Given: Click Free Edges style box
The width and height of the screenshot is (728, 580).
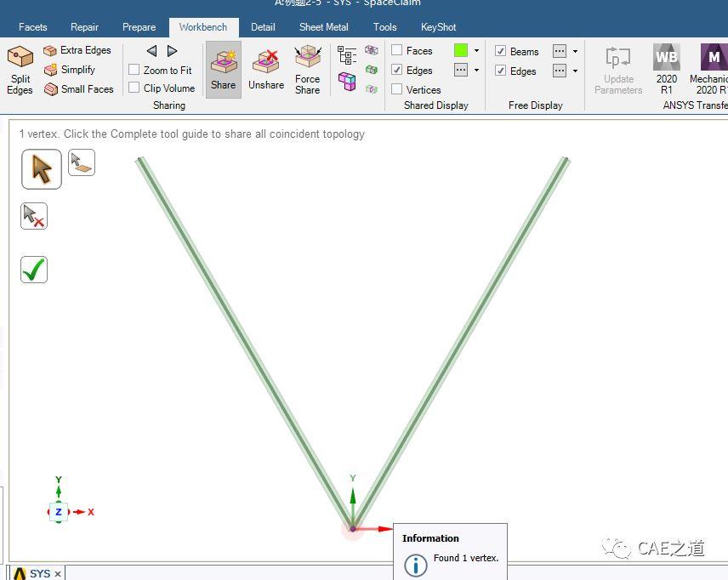Looking at the screenshot, I should [560, 71].
